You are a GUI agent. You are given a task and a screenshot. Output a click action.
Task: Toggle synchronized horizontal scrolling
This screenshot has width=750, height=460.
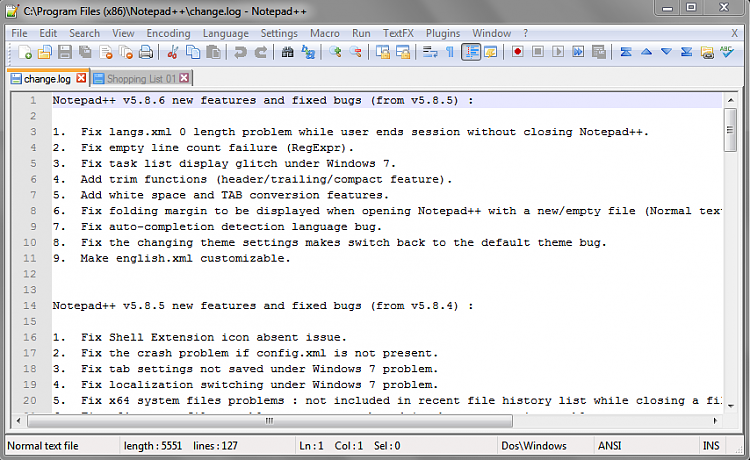403,52
